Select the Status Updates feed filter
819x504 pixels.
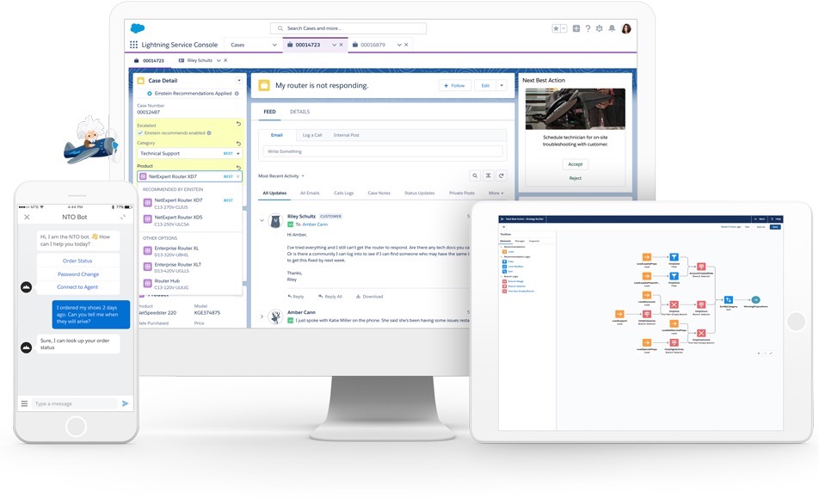tap(420, 194)
